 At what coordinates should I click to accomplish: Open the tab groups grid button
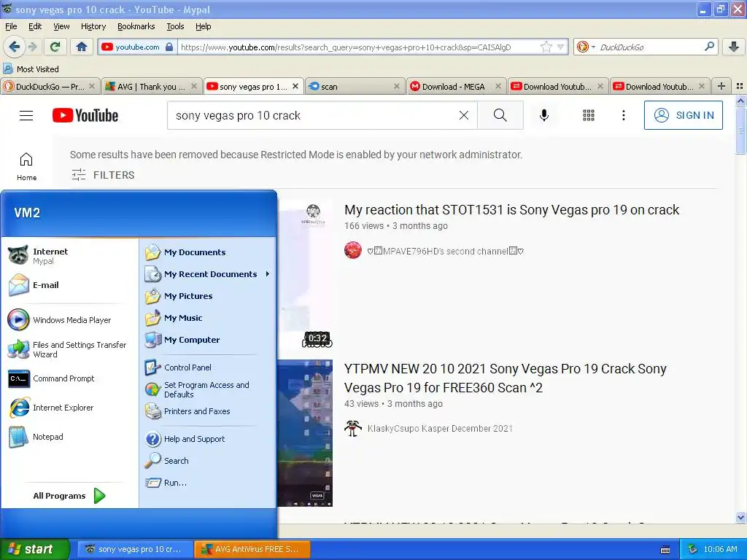click(x=740, y=86)
